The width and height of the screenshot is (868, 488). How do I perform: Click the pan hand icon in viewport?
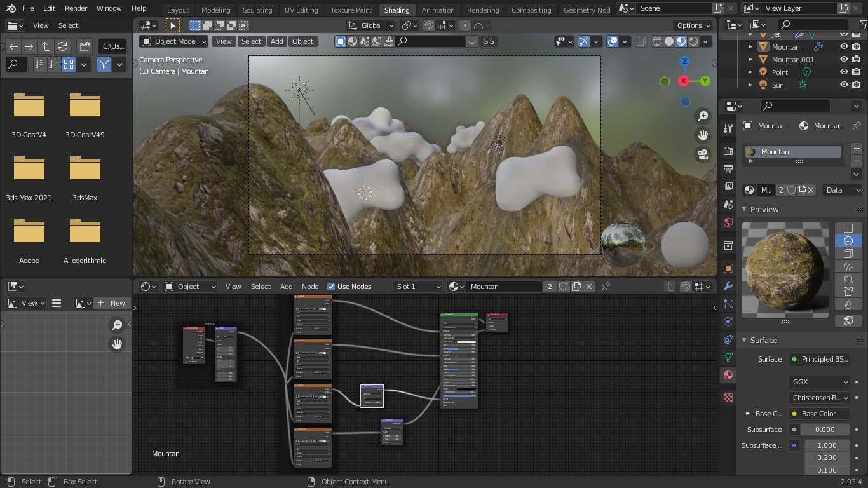(703, 135)
